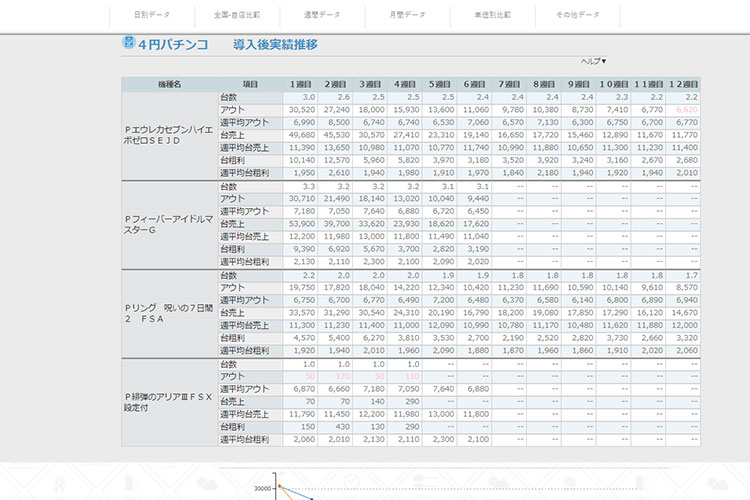Select the 12週目 column header
Viewport: 750px width, 500px height.
pyautogui.click(x=683, y=84)
